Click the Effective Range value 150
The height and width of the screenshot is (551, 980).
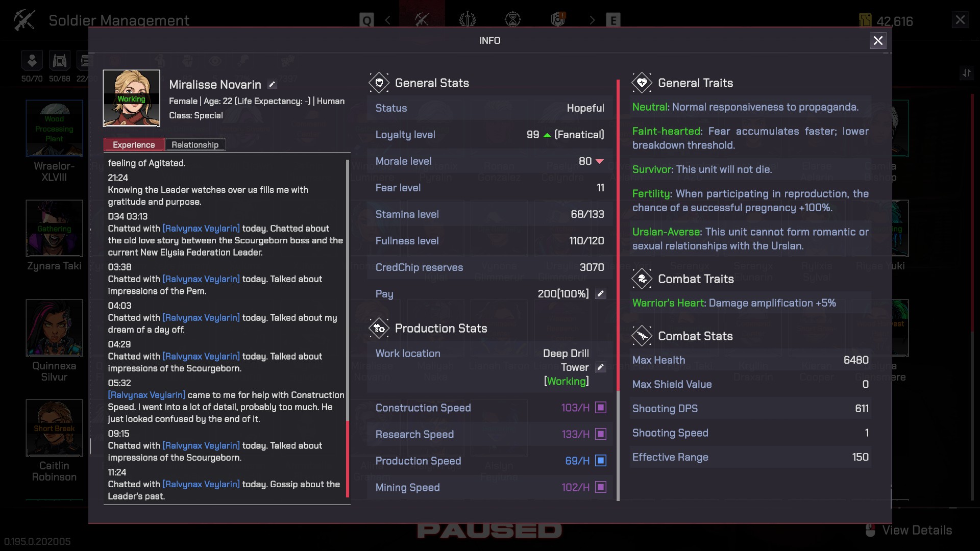(x=860, y=457)
